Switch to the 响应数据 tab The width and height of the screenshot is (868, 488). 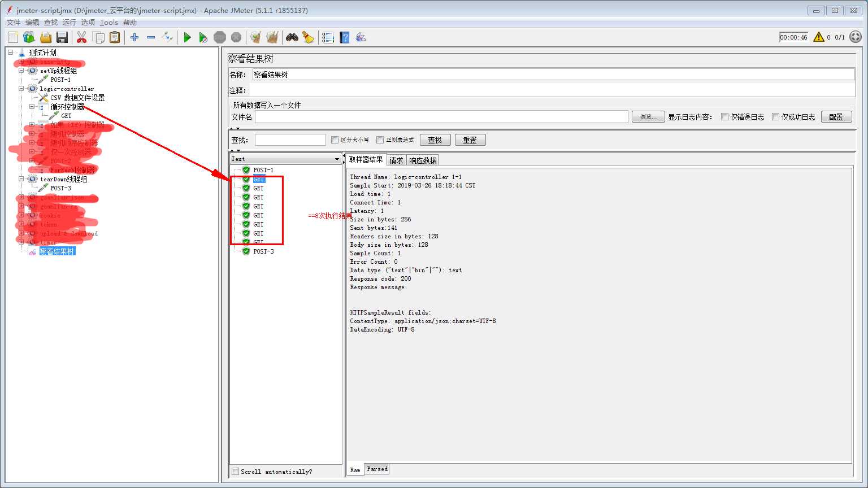pos(423,160)
